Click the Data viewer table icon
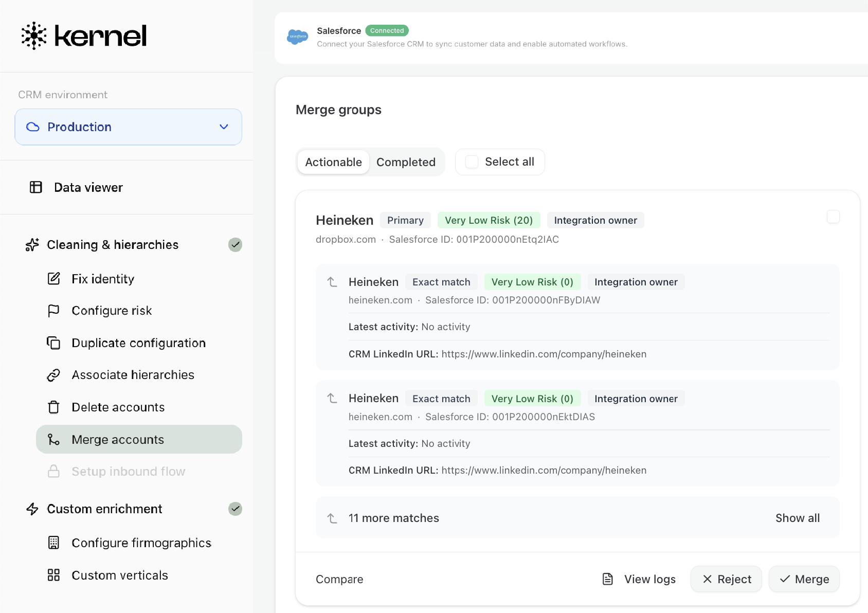 [x=36, y=187]
